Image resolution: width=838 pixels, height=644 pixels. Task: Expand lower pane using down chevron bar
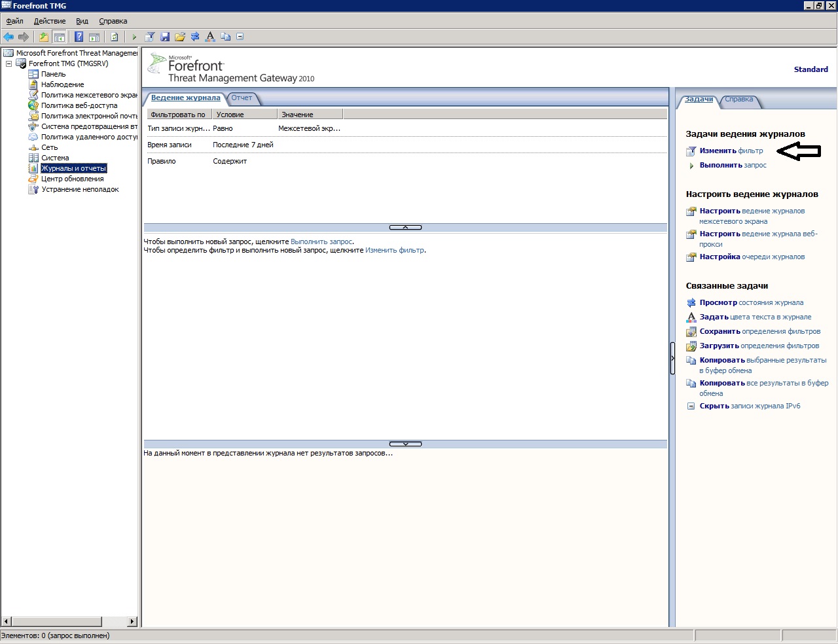point(405,444)
